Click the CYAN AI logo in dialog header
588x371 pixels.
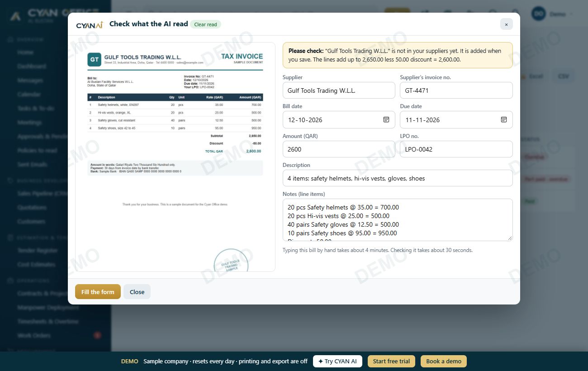[x=90, y=25]
